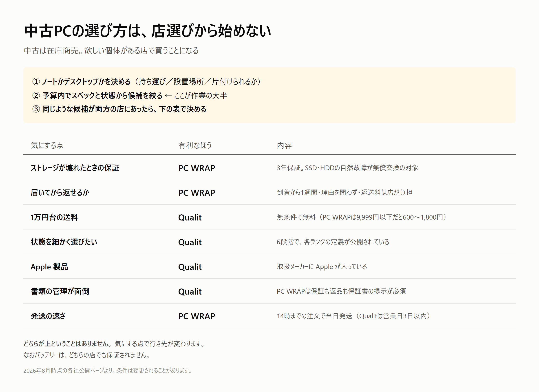This screenshot has height=392, width=539.
Task: Select 'PC WRAP' in the 発送の速さ row
Action: coord(197,316)
